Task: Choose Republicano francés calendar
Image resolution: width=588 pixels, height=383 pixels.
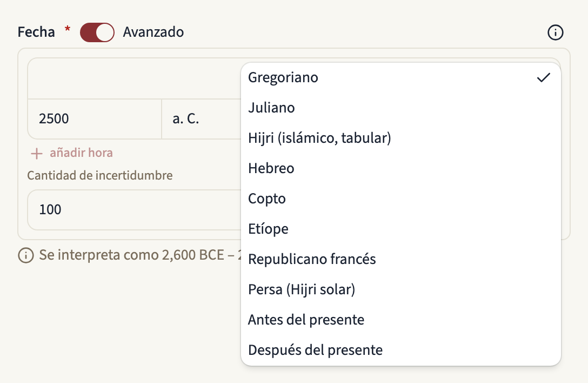Action: (401, 259)
